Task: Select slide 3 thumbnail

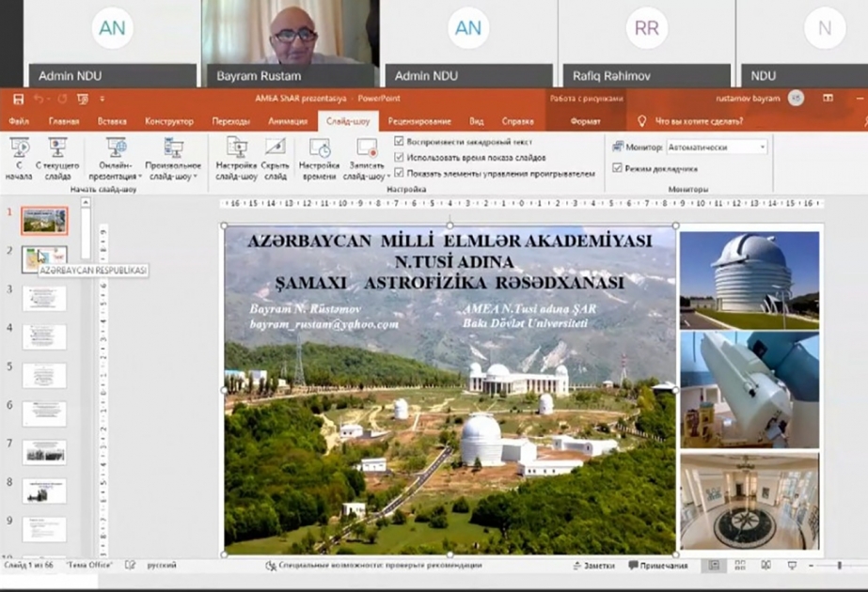Action: click(44, 298)
